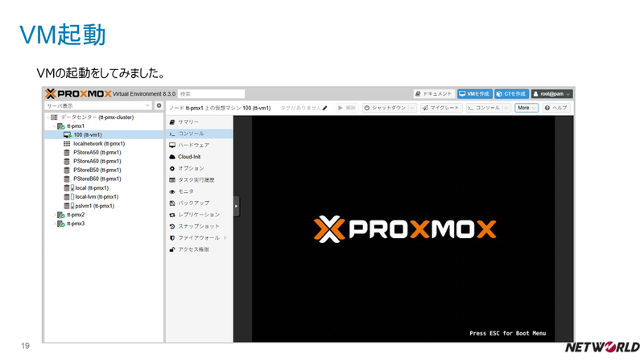Open the タスク実行履歴 task history tab
Image resolution: width=644 pixels, height=362 pixels.
tap(200, 180)
